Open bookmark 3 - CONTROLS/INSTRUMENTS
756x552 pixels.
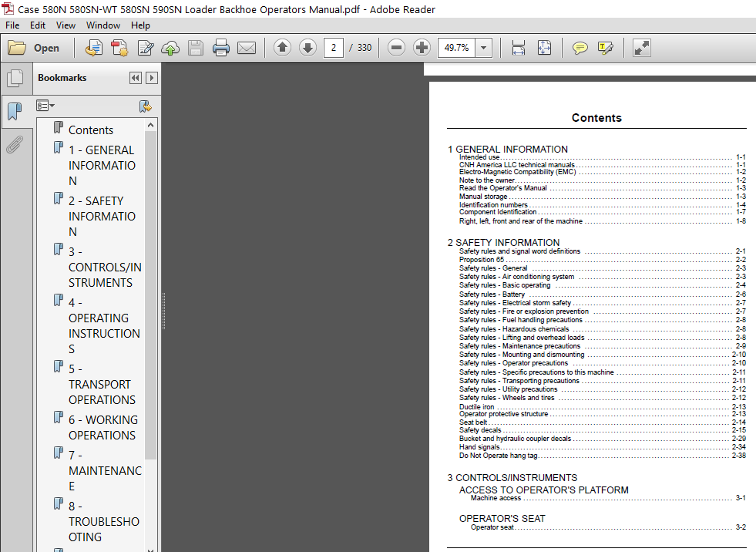105,268
